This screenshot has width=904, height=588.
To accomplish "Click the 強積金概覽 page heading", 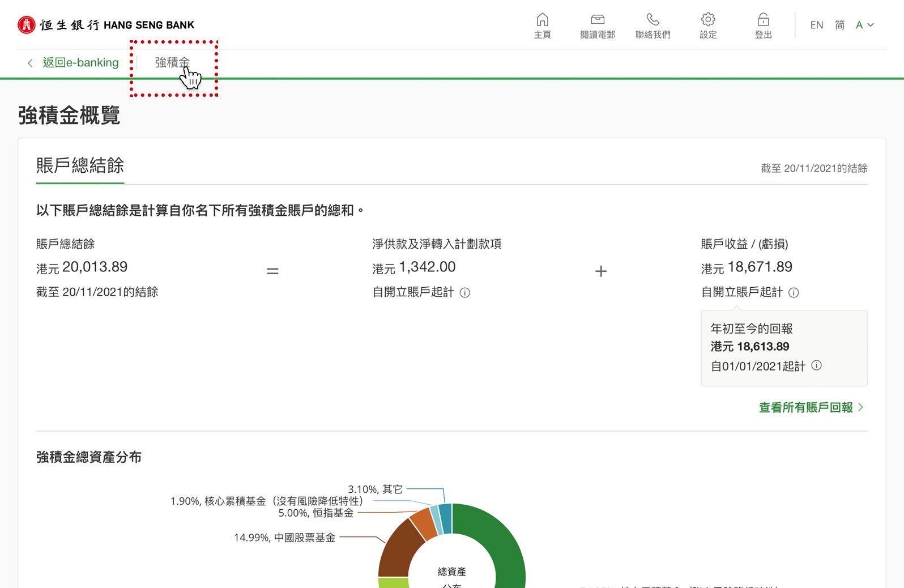I will click(x=69, y=116).
